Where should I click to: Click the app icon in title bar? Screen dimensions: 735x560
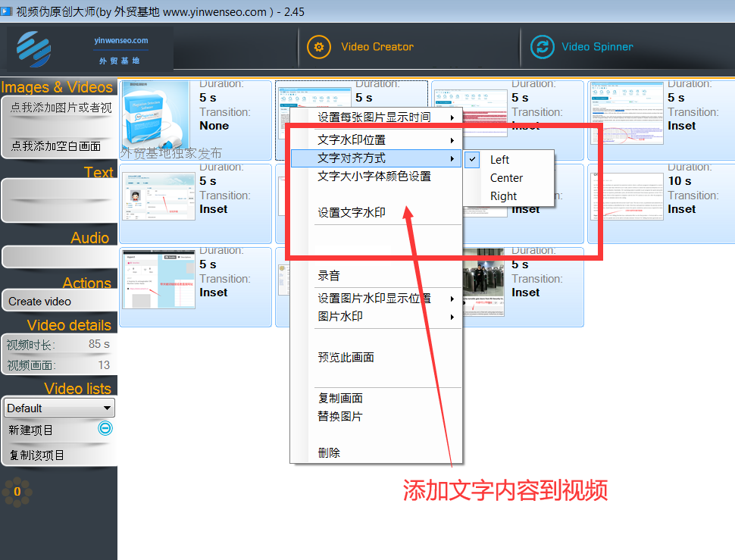7,11
